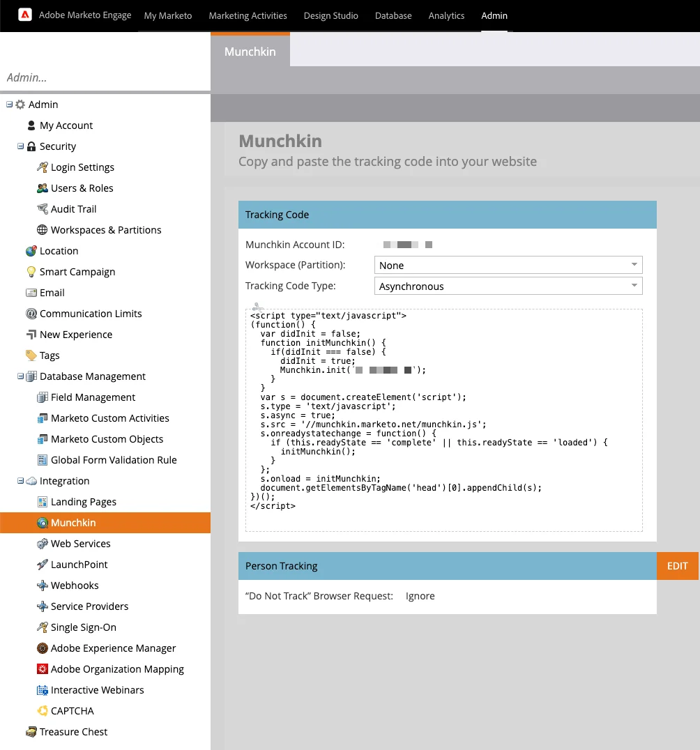Click the Interactive Webinars calendar icon
Viewport: 700px width, 750px height.
point(42,690)
